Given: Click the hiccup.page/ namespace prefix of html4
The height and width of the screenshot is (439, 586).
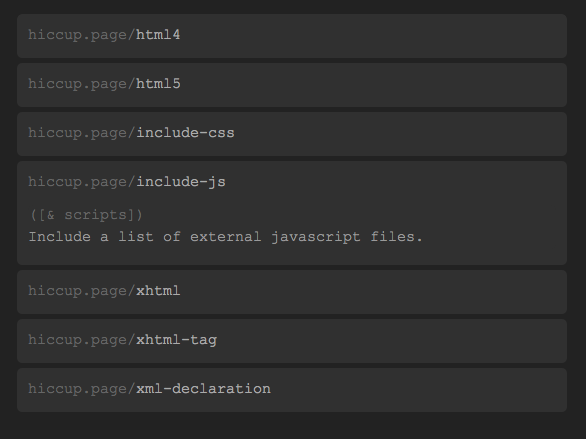Looking at the screenshot, I should (81, 35).
